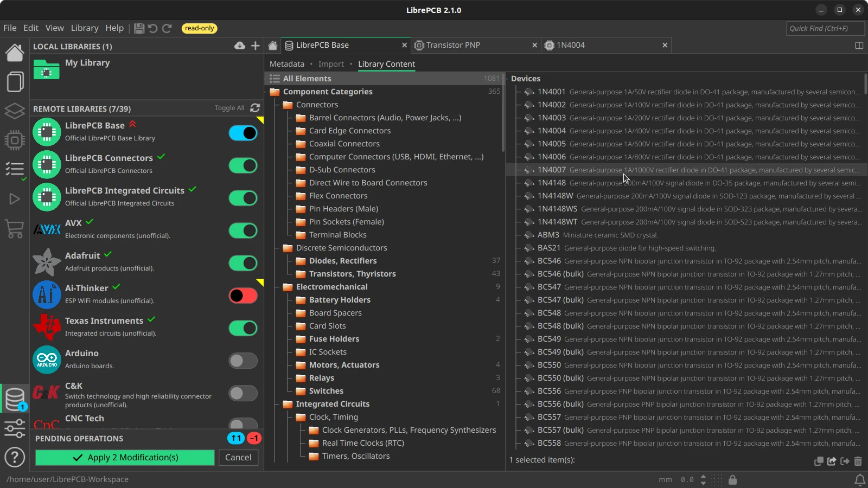Click the save icon in toolbar

pyautogui.click(x=139, y=28)
